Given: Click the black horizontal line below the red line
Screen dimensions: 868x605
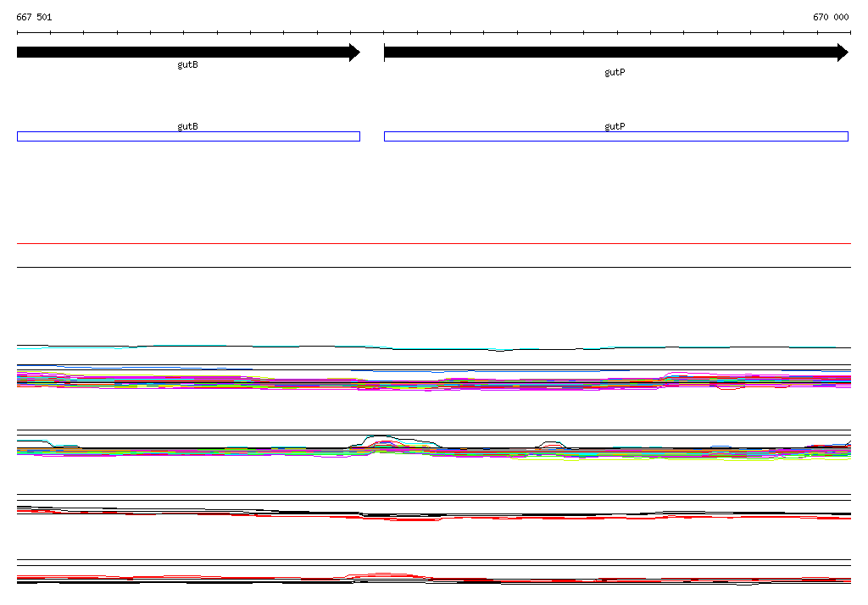Looking at the screenshot, I should pyautogui.click(x=434, y=268).
